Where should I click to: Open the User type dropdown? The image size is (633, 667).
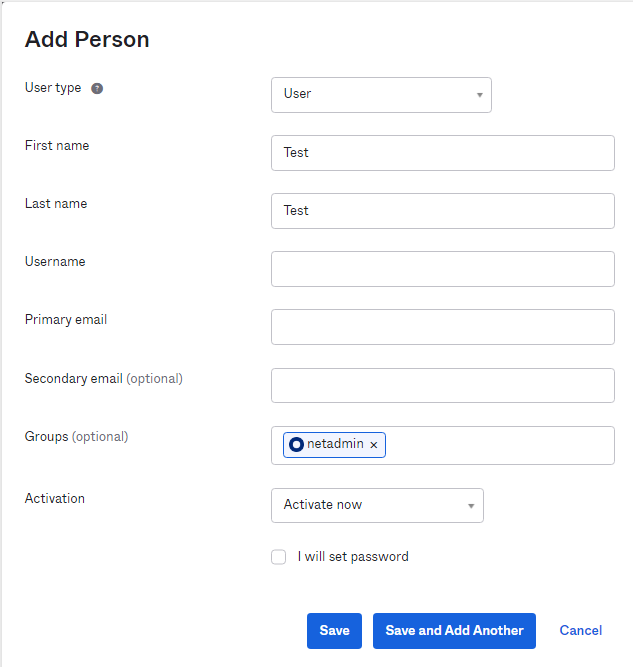380,94
